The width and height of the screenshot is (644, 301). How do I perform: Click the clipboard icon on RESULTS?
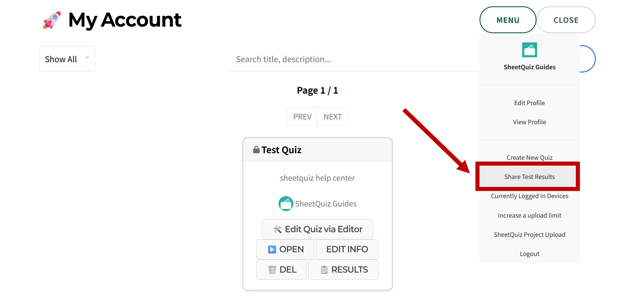(x=324, y=269)
